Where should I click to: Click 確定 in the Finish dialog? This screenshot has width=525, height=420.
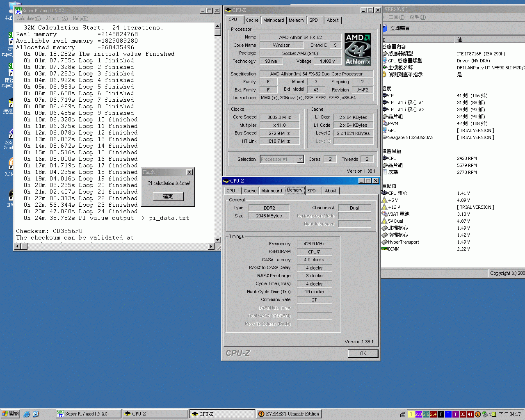[x=168, y=196]
